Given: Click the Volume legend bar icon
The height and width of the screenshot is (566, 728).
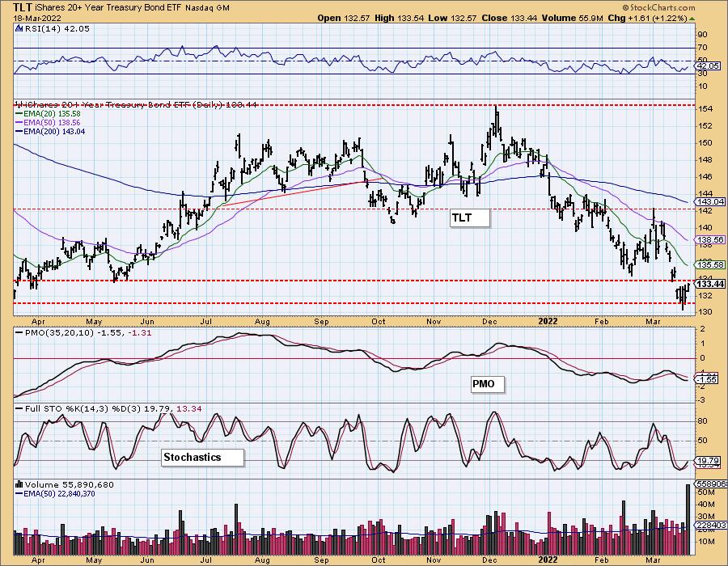Looking at the screenshot, I should pyautogui.click(x=19, y=485).
